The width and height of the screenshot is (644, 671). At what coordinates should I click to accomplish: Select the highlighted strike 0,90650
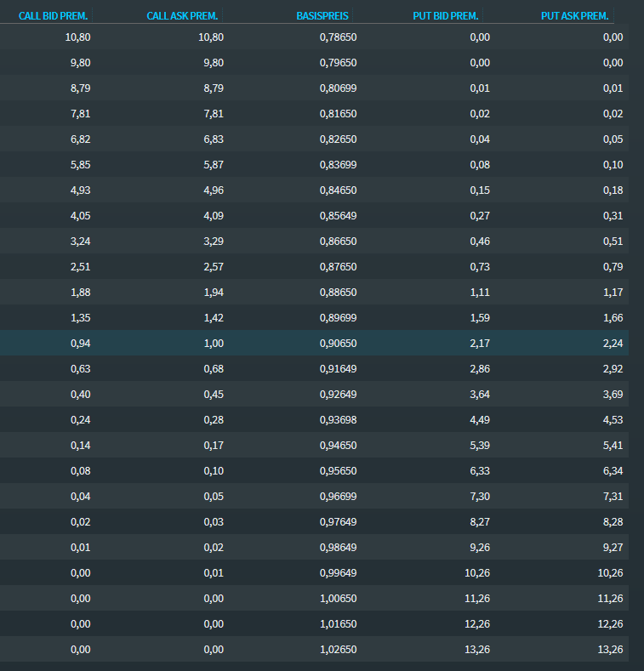[x=338, y=344]
